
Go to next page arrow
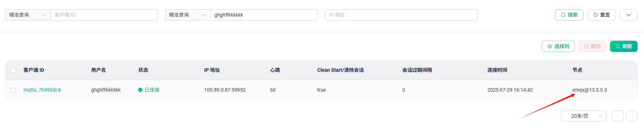click(x=632, y=116)
